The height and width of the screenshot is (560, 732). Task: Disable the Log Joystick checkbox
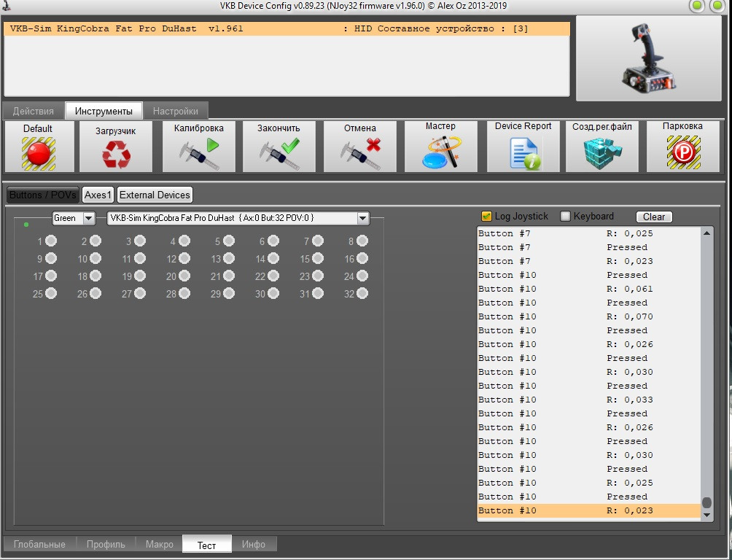tap(486, 217)
